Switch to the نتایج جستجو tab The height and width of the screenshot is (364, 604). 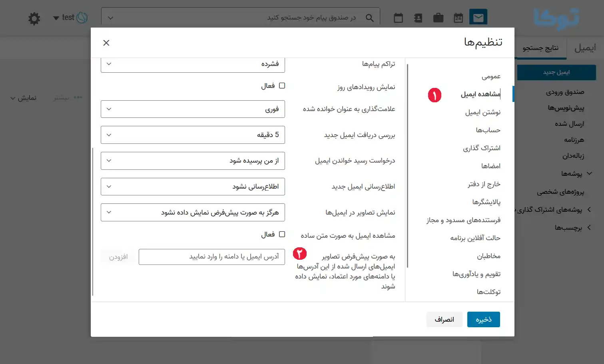coord(540,48)
